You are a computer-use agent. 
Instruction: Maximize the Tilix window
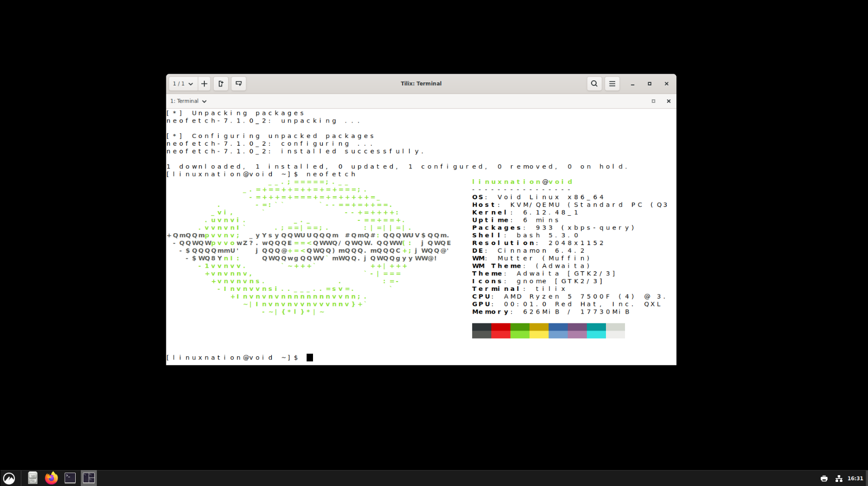(x=649, y=83)
